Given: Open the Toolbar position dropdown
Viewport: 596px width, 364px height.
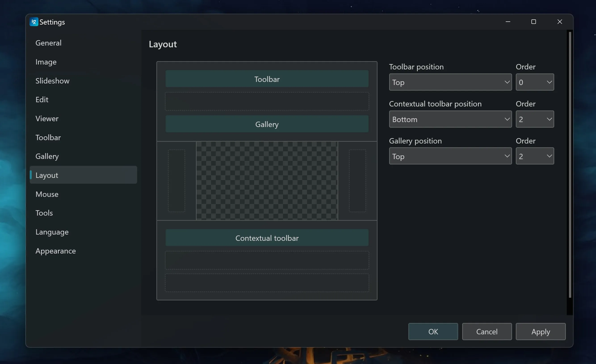Looking at the screenshot, I should pos(450,82).
